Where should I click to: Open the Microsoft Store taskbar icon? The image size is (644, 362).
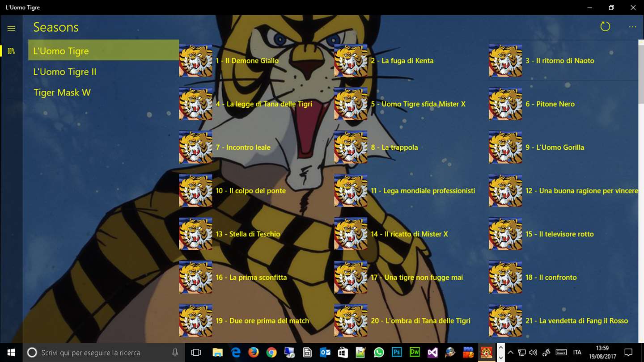click(343, 353)
